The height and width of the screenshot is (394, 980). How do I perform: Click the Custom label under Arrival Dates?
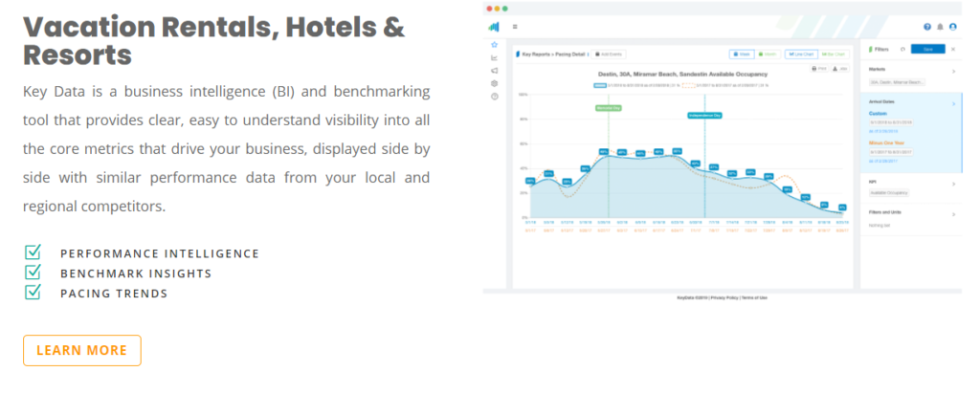(879, 114)
